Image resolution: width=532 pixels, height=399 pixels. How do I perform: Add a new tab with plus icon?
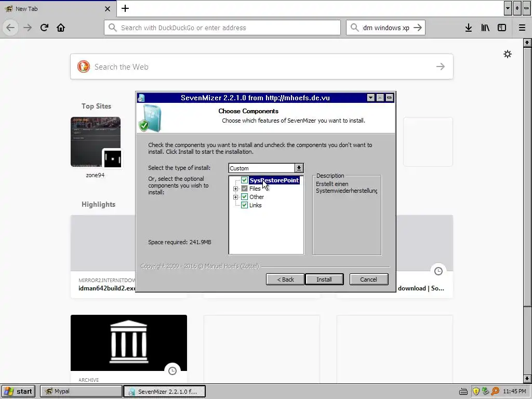tap(125, 8)
